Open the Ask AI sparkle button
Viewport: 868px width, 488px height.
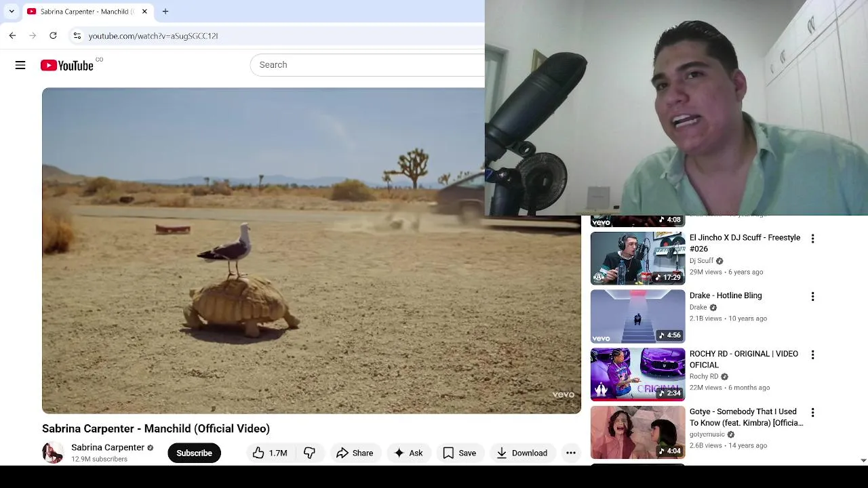point(409,453)
